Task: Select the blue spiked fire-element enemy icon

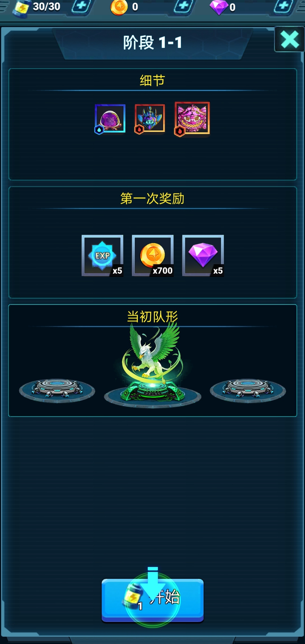Action: tap(150, 118)
